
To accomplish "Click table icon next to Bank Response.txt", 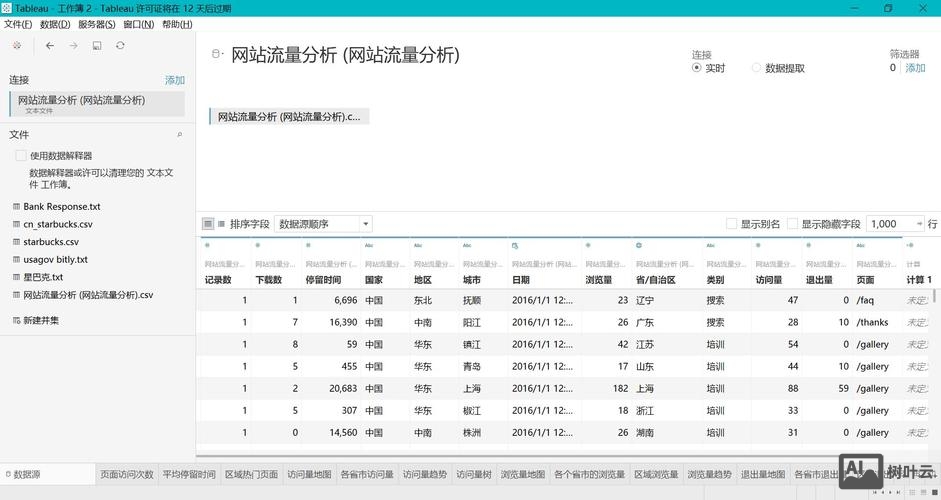I will (x=17, y=206).
